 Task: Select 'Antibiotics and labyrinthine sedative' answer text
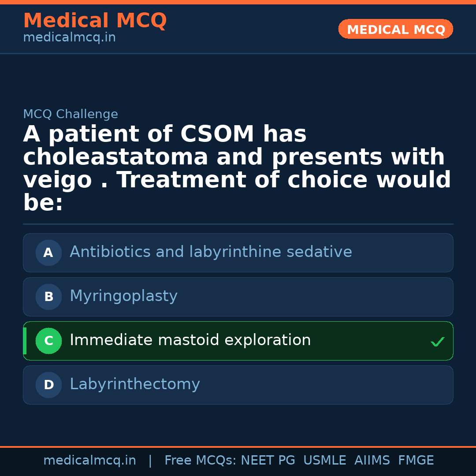coord(211,252)
